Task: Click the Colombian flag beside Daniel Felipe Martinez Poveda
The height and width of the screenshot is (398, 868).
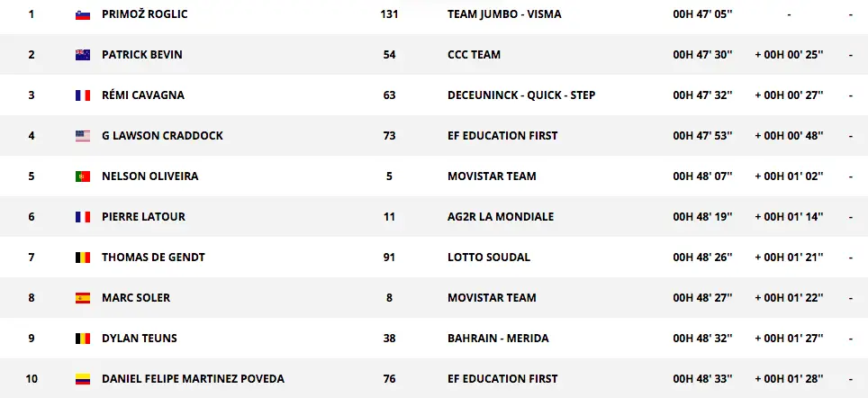Action: 83,379
